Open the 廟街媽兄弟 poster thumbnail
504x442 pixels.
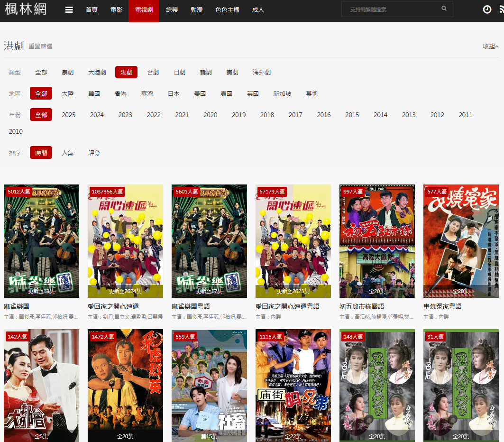coord(293,386)
